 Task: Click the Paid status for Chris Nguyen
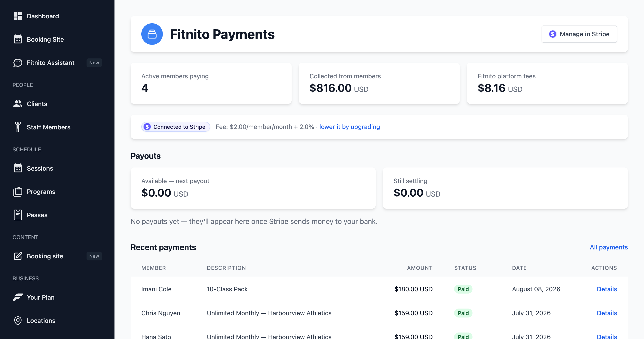pos(463,313)
